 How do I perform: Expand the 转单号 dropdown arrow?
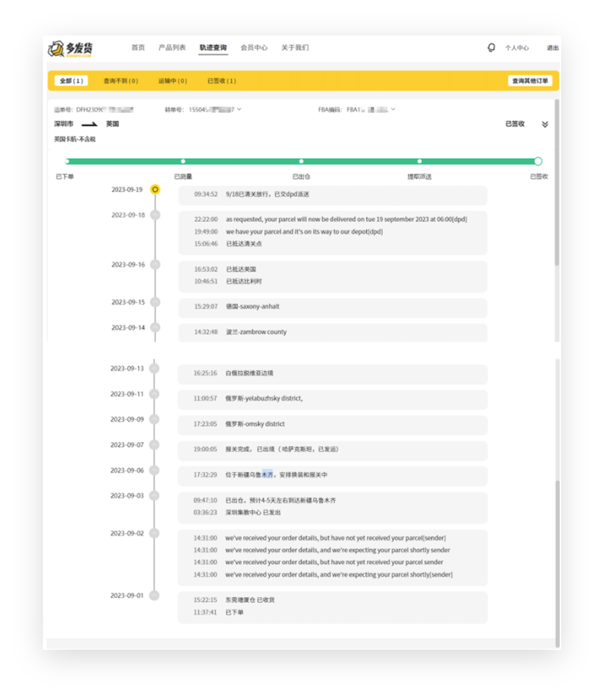coord(240,109)
